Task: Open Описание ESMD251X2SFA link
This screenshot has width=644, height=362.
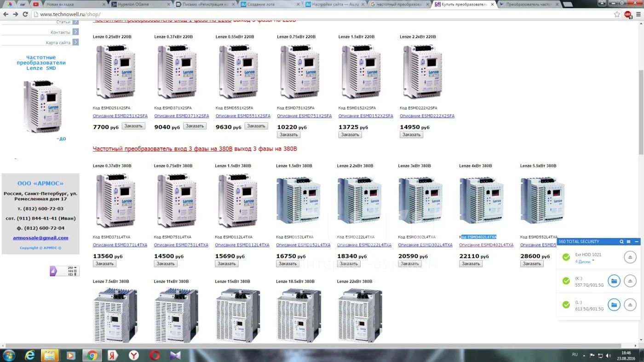Action: (120, 116)
